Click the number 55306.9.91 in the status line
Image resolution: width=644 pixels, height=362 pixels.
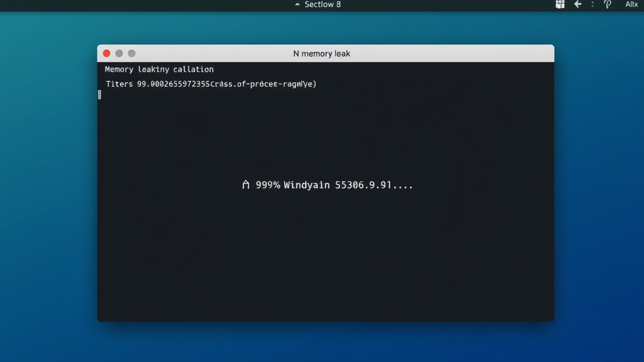(363, 185)
